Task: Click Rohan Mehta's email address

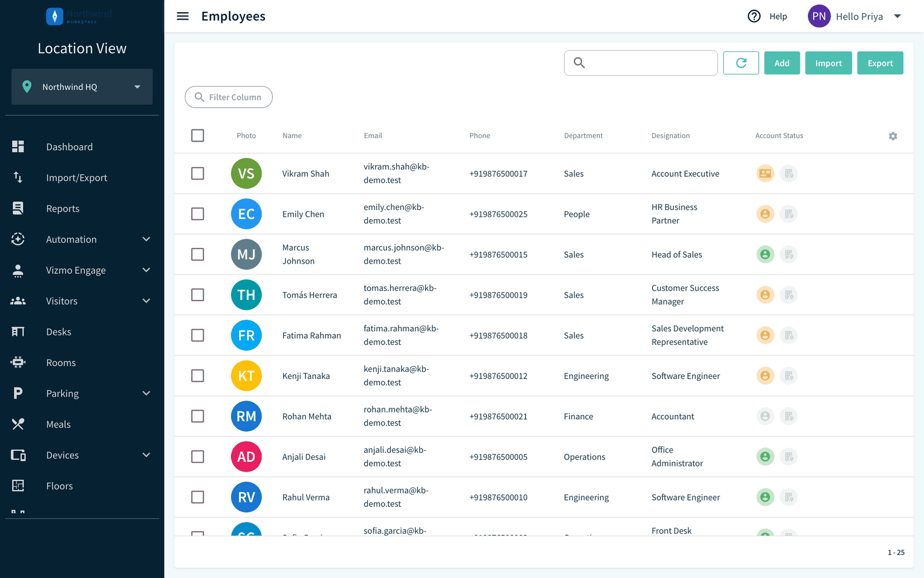Action: pos(398,416)
